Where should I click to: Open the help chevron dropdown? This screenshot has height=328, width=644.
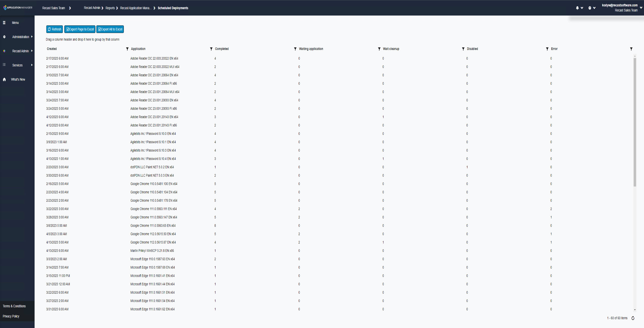click(594, 8)
